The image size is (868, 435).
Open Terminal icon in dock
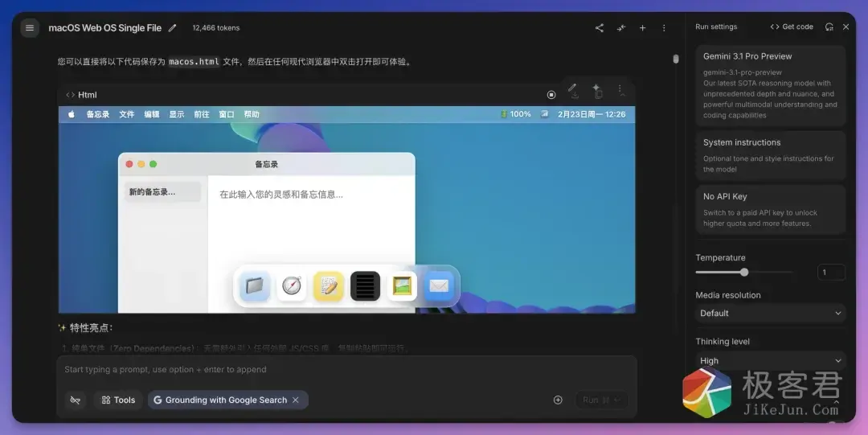coord(366,286)
